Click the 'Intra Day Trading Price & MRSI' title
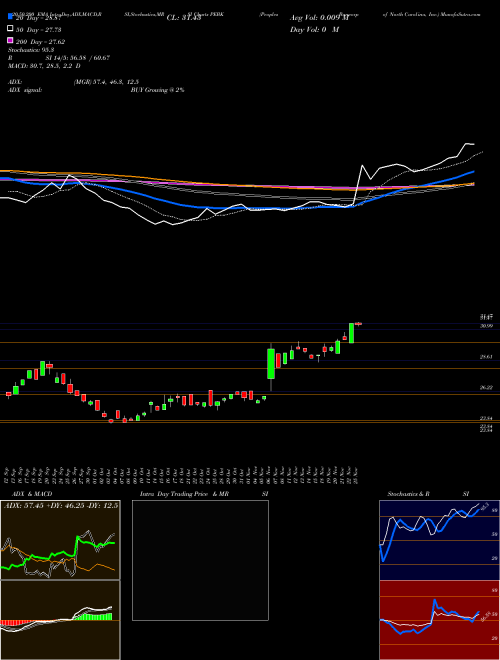 pos(204,494)
